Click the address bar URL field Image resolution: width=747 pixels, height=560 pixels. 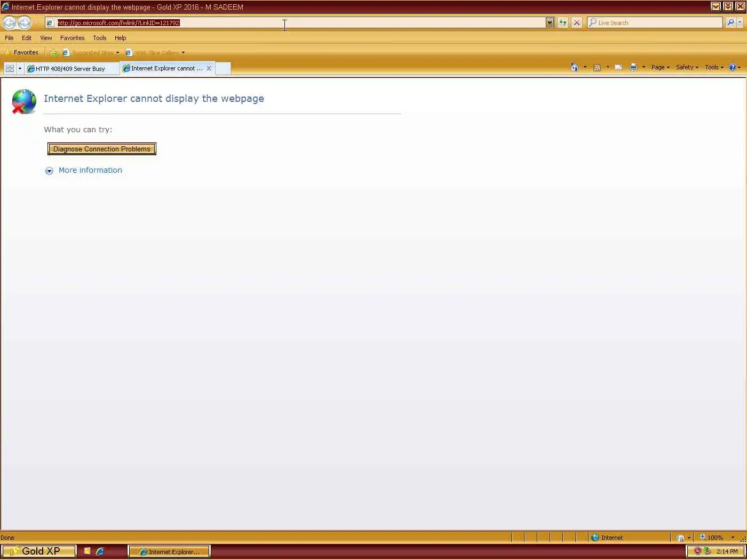[296, 22]
